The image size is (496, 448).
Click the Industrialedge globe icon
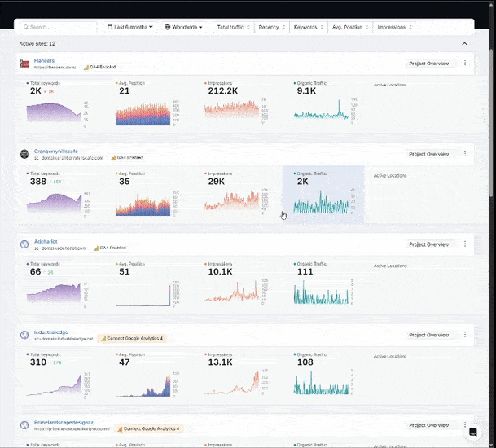pyautogui.click(x=24, y=335)
